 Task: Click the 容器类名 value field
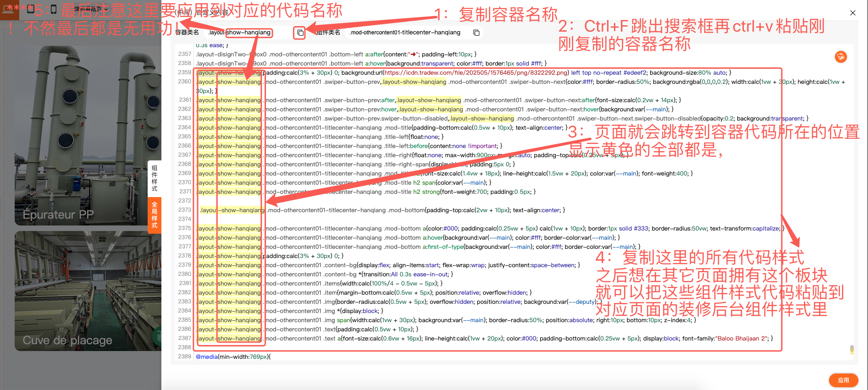(x=240, y=33)
